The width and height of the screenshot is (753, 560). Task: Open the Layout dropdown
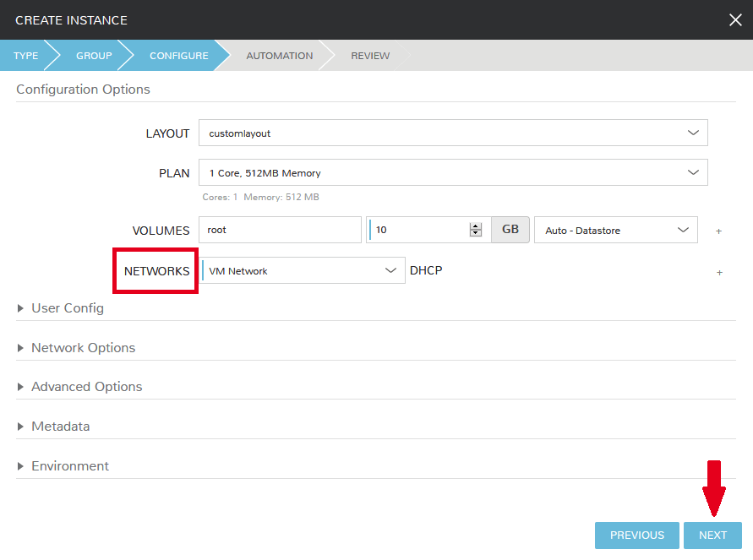[452, 133]
